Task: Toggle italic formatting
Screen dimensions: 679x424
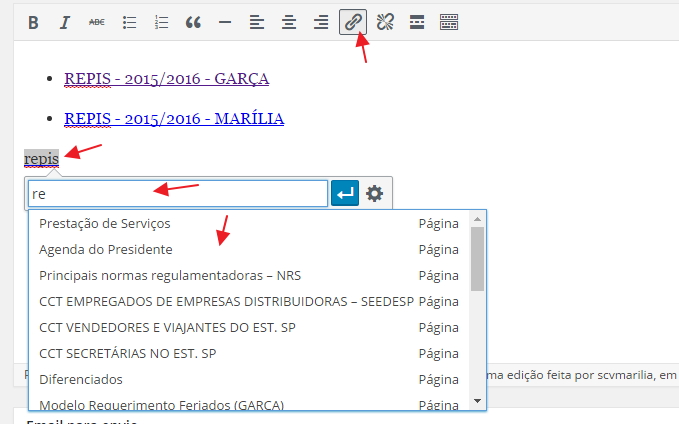Action: click(x=65, y=22)
